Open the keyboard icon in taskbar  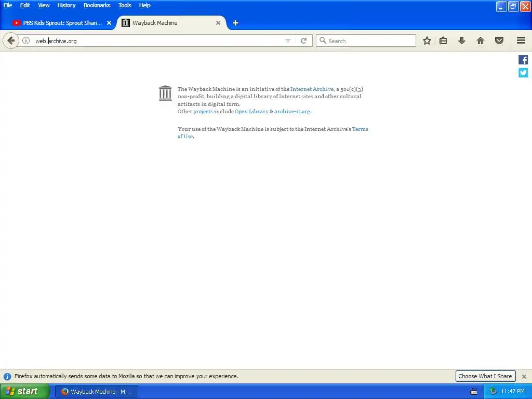click(x=474, y=392)
